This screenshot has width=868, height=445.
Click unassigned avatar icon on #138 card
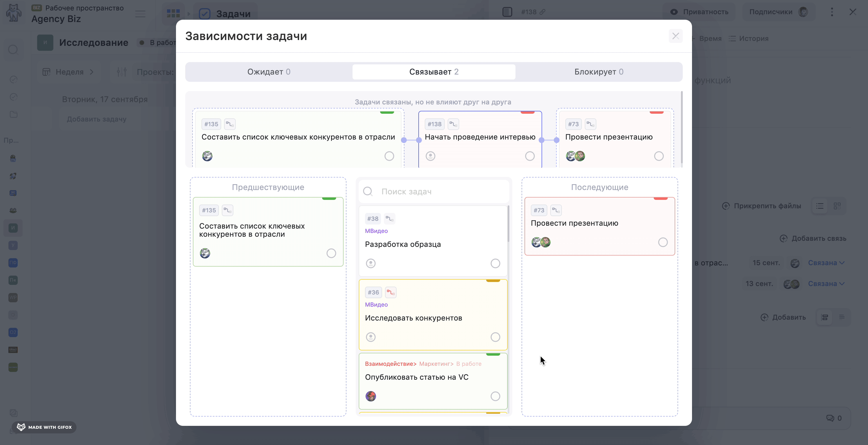430,156
